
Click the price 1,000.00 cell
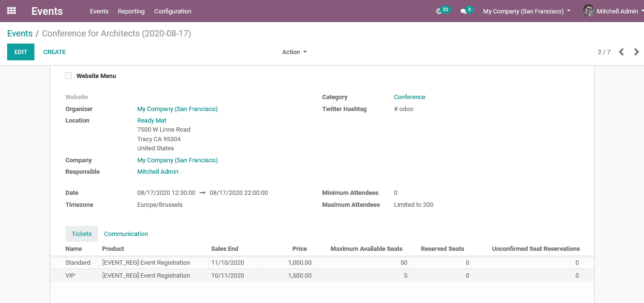coord(300,263)
